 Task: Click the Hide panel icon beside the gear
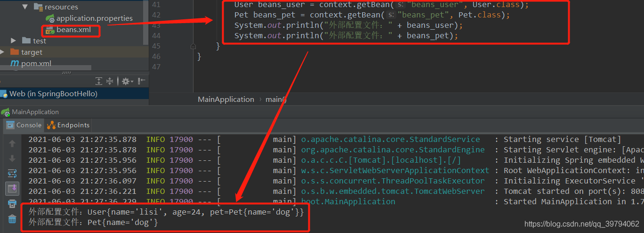pyautogui.click(x=141, y=81)
